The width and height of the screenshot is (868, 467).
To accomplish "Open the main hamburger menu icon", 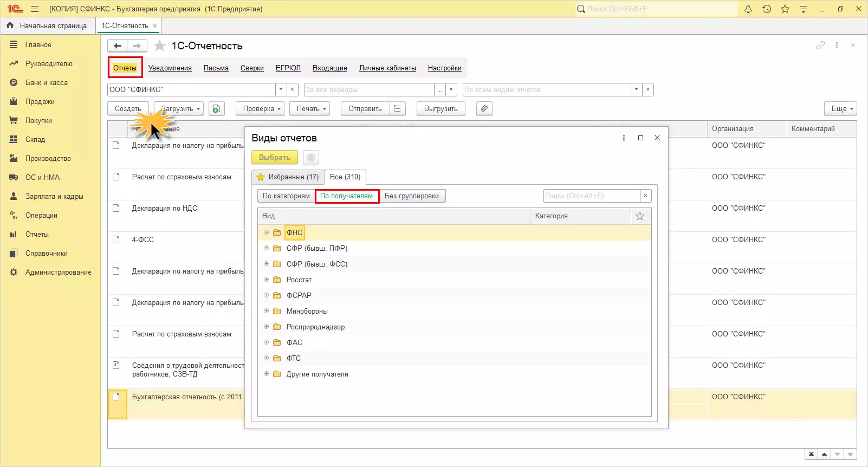I will pos(35,9).
